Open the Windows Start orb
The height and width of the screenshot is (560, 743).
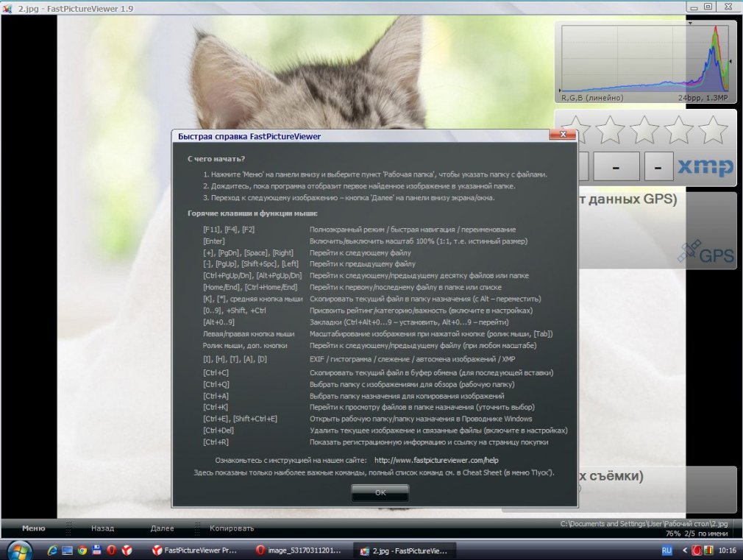click(x=19, y=550)
